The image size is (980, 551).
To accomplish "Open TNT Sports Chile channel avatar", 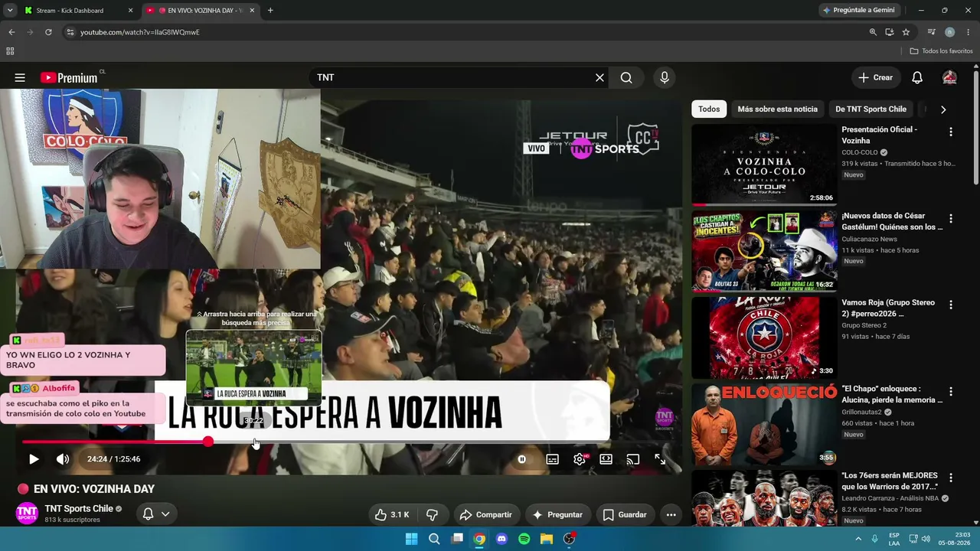I will click(x=27, y=513).
